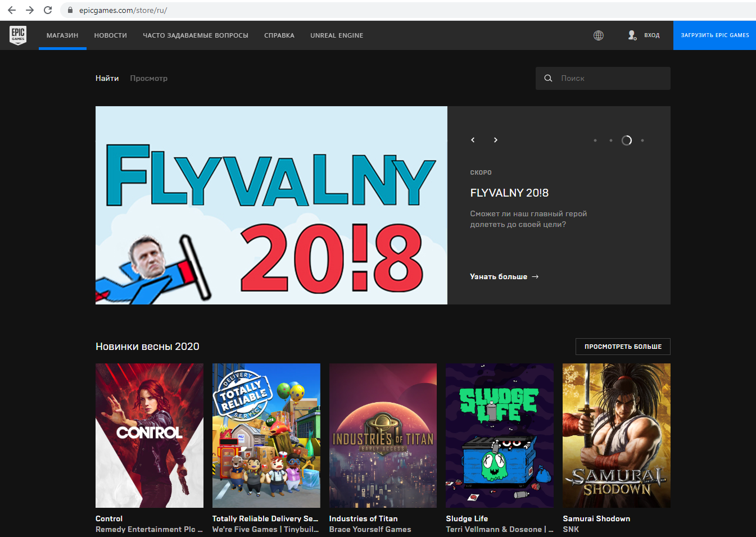The image size is (756, 537).
Task: Click the browser back arrow
Action: click(12, 10)
